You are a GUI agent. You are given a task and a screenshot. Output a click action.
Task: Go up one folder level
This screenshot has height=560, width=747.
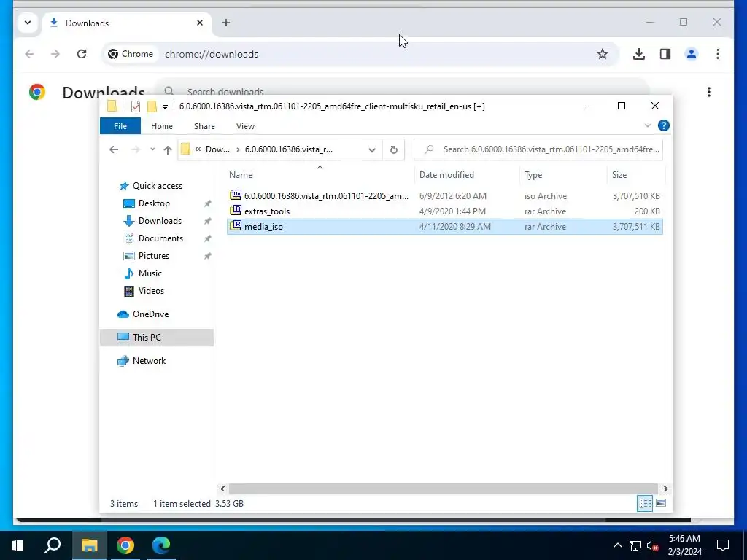tap(167, 149)
